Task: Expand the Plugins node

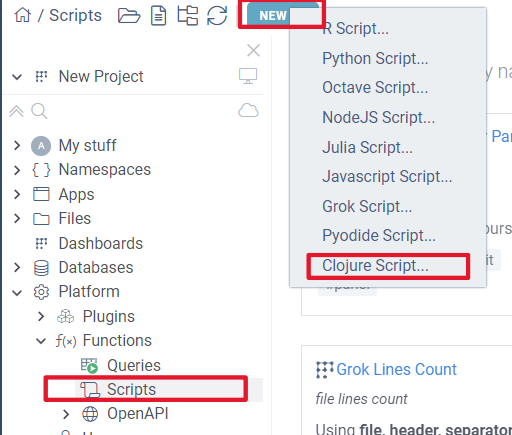Action: (41, 316)
